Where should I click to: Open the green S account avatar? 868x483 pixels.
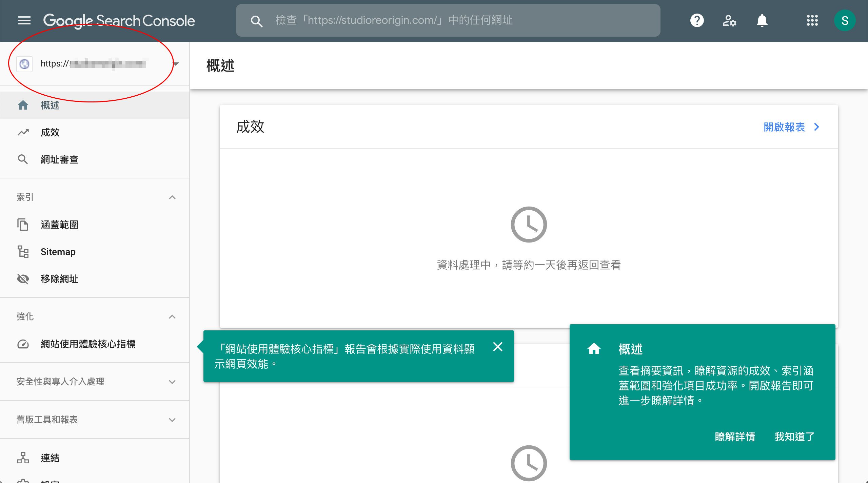tap(845, 21)
